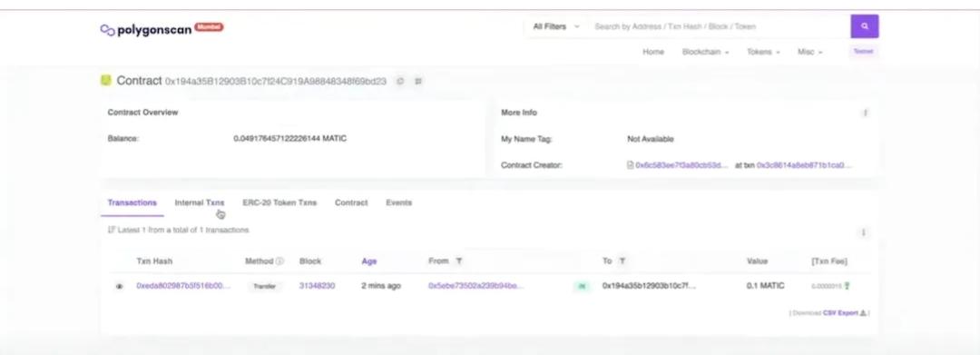Click the Mumbai network badge
This screenshot has height=355, width=980.
[209, 27]
